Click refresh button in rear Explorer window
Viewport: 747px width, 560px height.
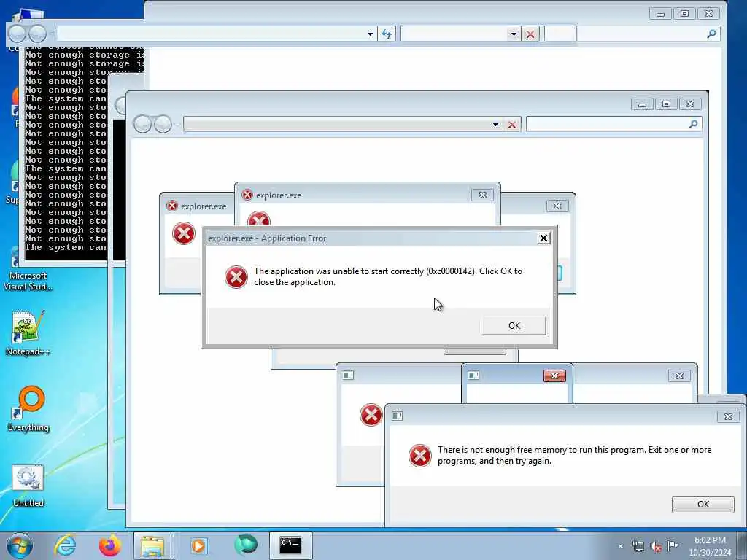pyautogui.click(x=387, y=34)
